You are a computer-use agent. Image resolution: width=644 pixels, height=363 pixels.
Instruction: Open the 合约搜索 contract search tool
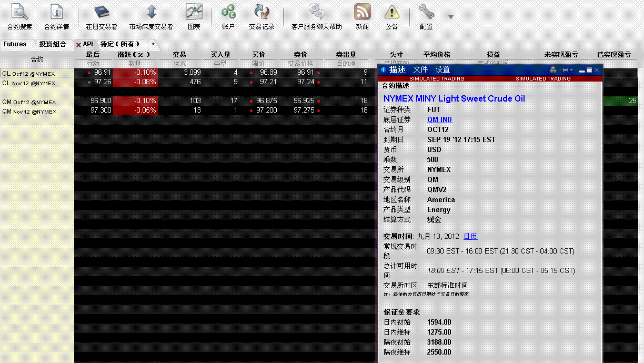(x=19, y=16)
